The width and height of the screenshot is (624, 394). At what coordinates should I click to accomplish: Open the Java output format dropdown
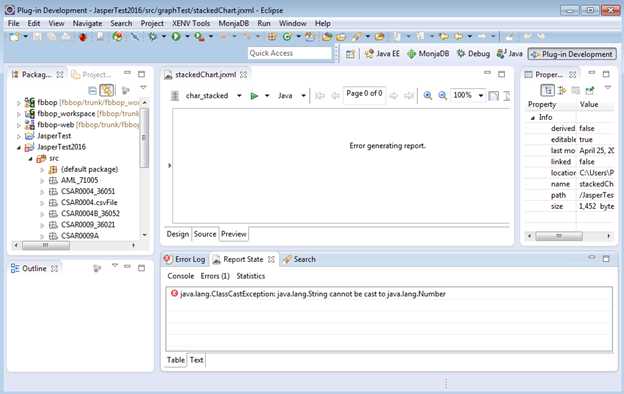pos(303,96)
